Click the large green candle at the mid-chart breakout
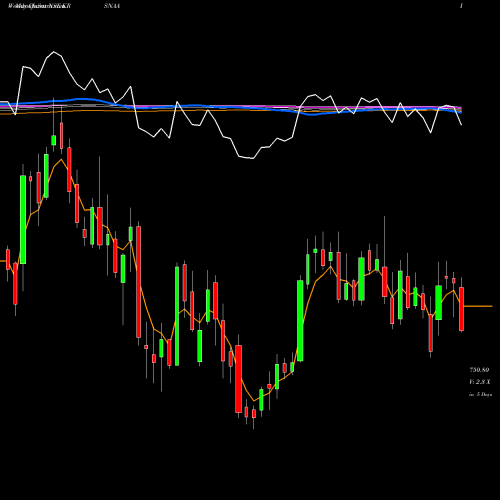500x500 pixels. [300, 321]
